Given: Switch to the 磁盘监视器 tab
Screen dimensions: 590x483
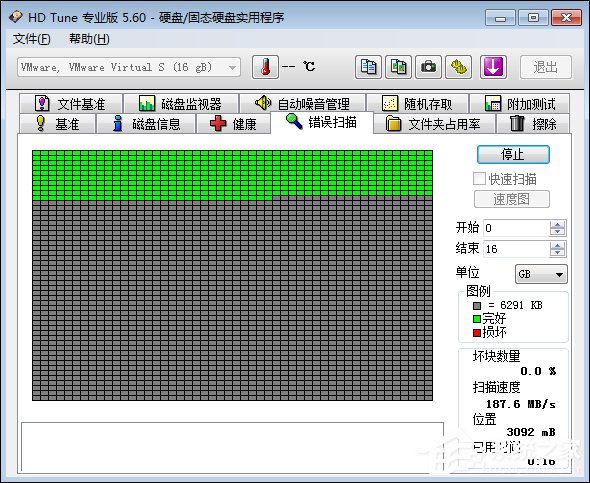Looking at the screenshot, I should (x=181, y=103).
